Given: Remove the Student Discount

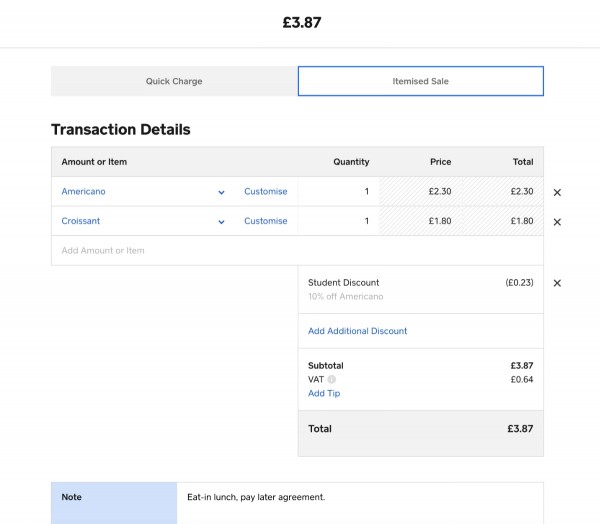Looking at the screenshot, I should 557,283.
